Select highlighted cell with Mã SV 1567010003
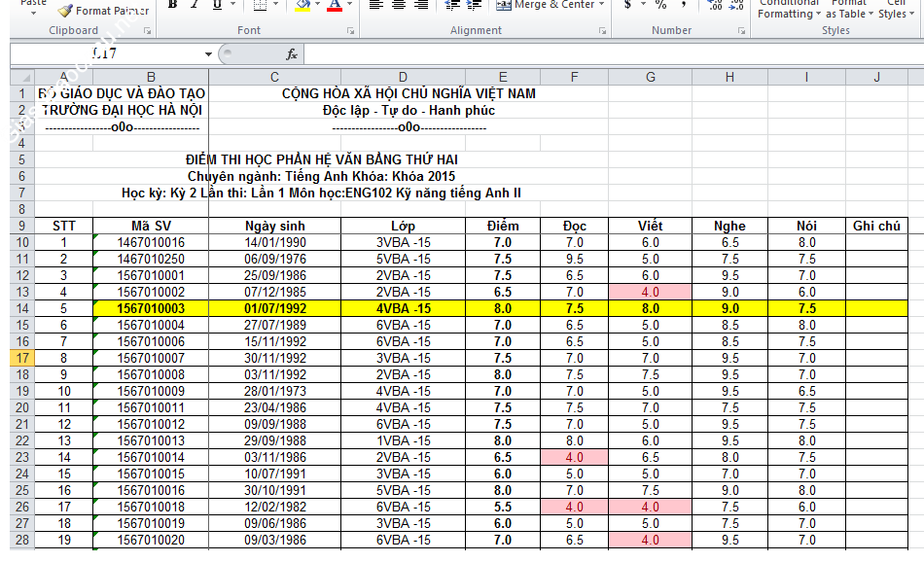The height and width of the screenshot is (562, 924). pyautogui.click(x=151, y=308)
